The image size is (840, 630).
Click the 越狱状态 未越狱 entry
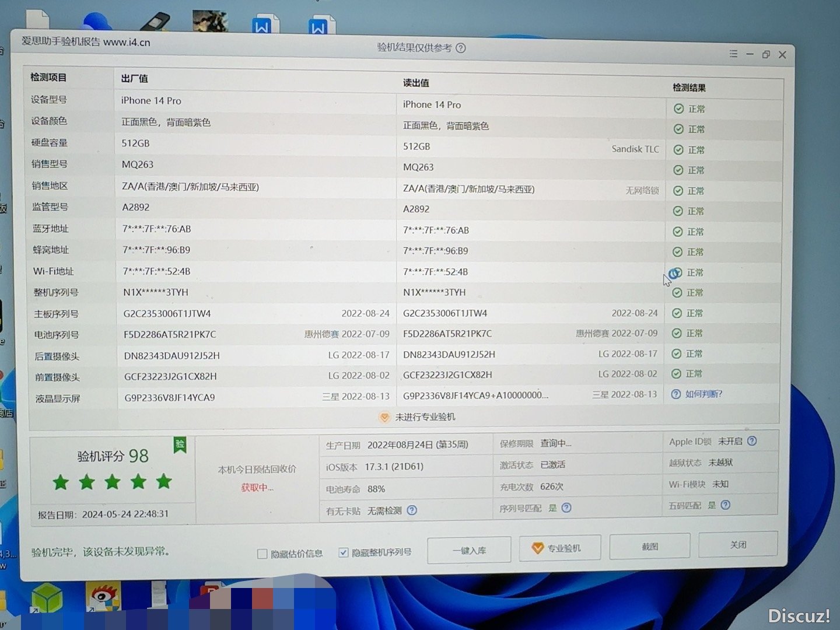click(x=701, y=463)
